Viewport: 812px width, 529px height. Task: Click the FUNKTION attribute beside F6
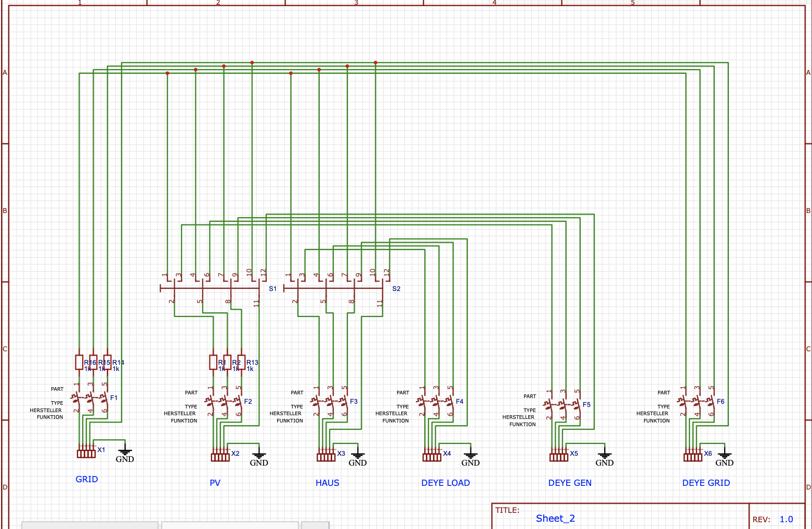pos(657,421)
